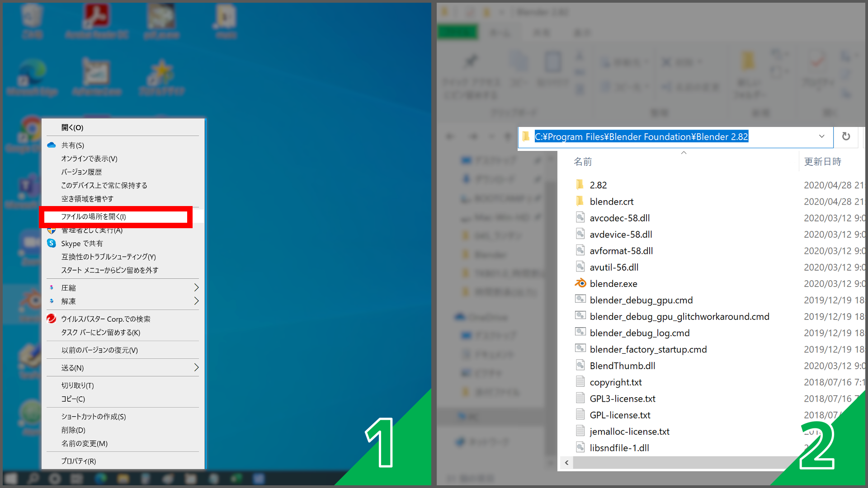Click the icon next to 解凍
This screenshot has width=868, height=488.
tap(52, 301)
